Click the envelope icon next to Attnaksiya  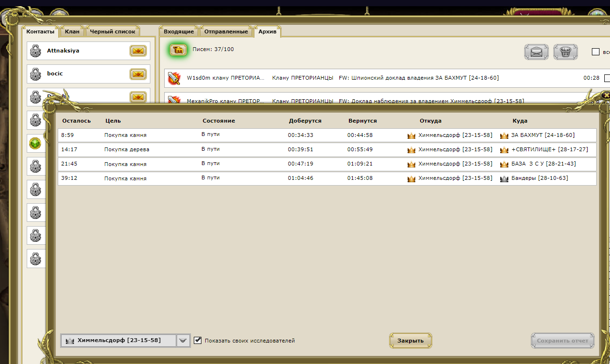click(x=138, y=51)
